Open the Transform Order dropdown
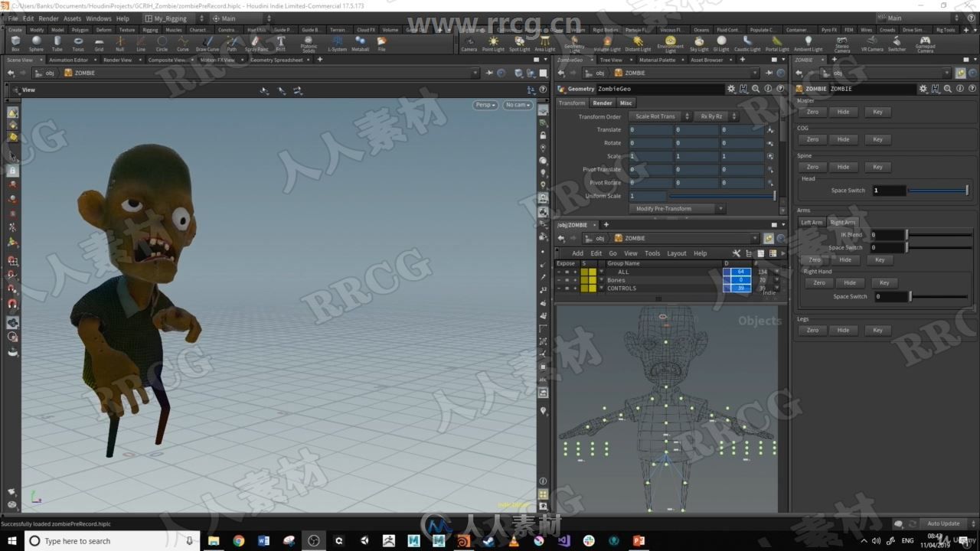The height and width of the screenshot is (551, 980). 660,116
